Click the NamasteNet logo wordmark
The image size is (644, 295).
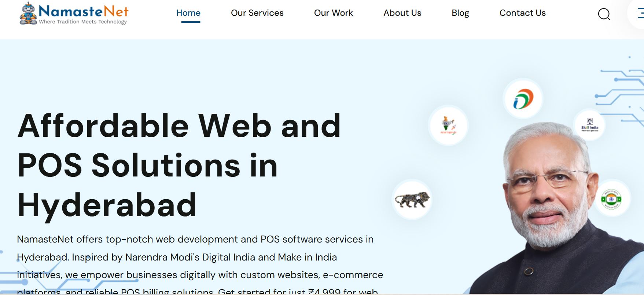(84, 11)
